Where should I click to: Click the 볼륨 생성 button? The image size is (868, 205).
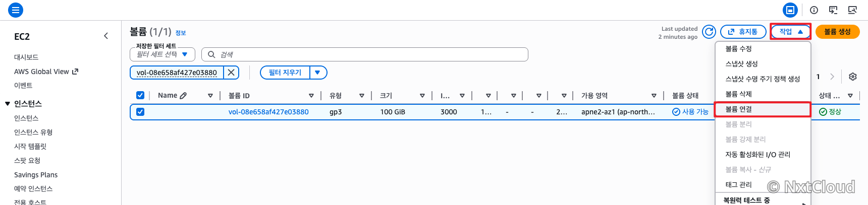[837, 32]
